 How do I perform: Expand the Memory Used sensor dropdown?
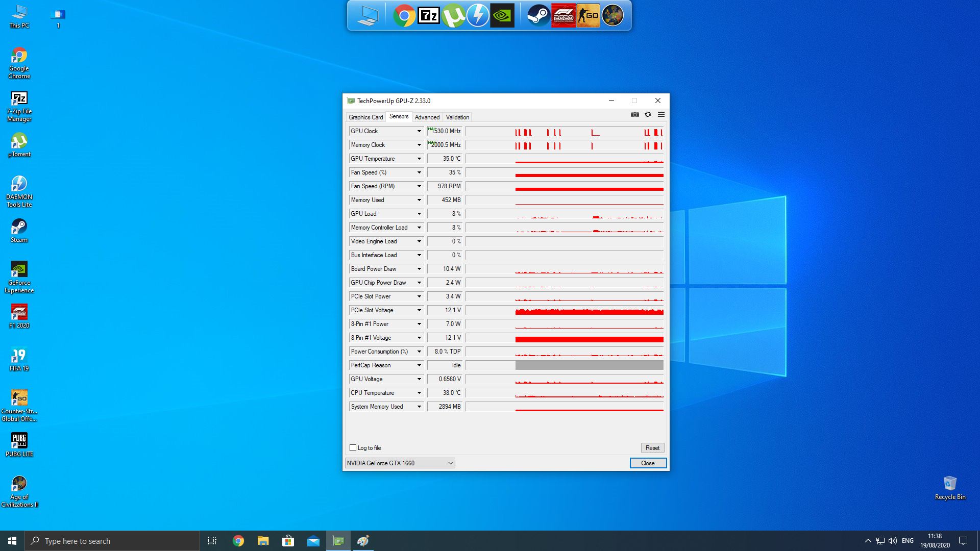419,200
